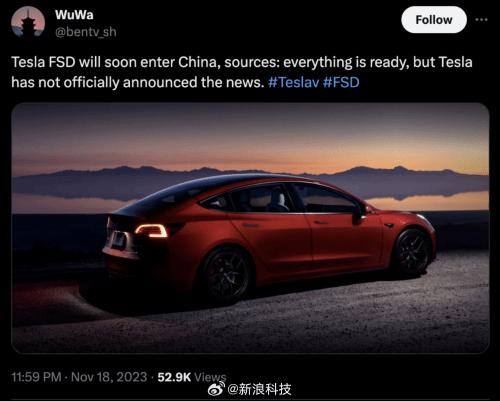Open the #Teslav hashtag link
This screenshot has width=500, height=401.
pos(293,82)
